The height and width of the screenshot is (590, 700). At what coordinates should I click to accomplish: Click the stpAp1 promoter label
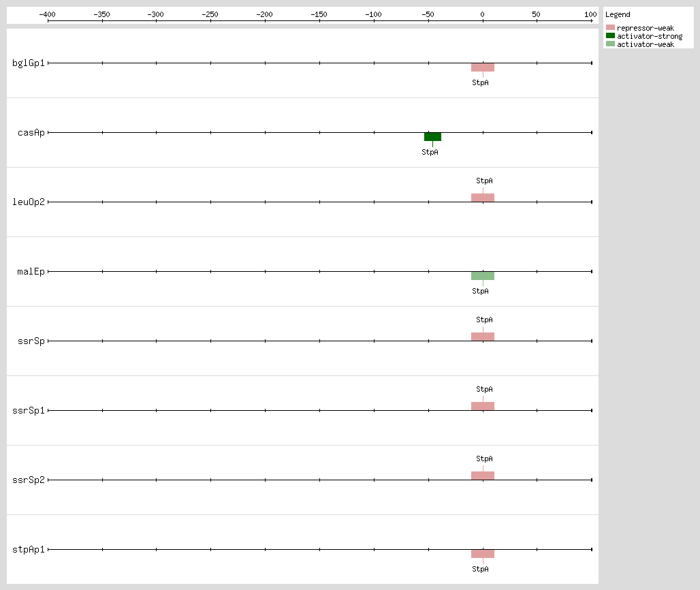(x=29, y=549)
